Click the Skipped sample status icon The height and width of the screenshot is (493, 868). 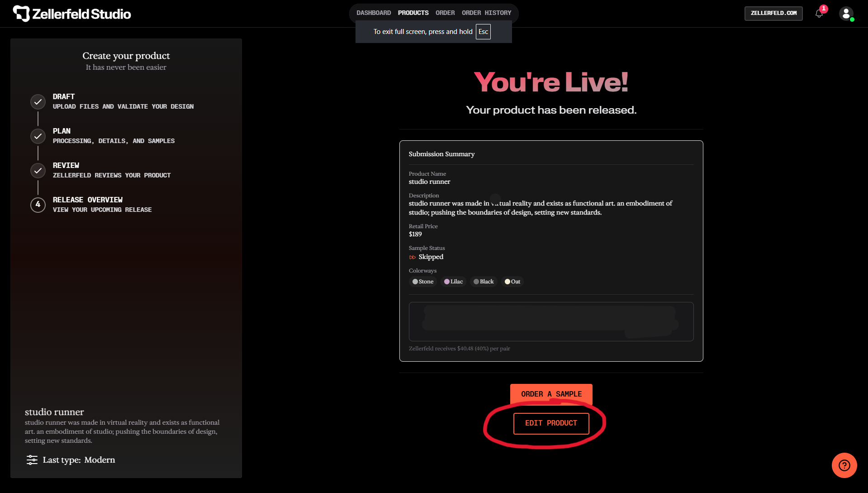click(413, 257)
